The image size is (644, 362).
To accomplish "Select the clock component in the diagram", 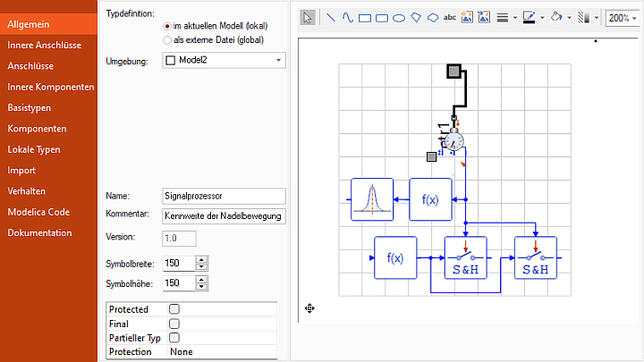I will point(454,140).
